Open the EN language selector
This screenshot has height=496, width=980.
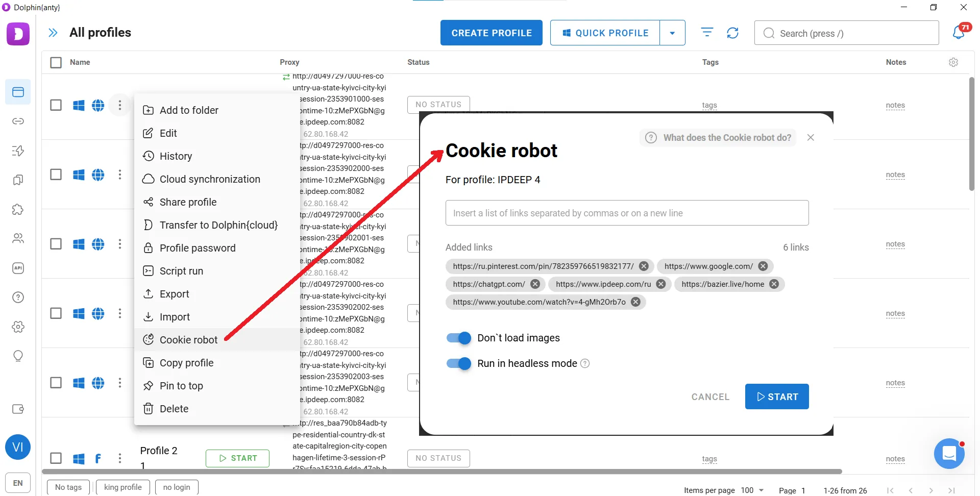click(18, 483)
